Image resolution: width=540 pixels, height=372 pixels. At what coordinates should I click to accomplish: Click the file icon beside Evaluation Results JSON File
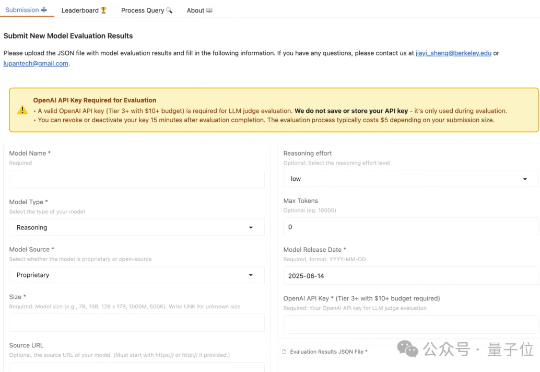coord(284,352)
